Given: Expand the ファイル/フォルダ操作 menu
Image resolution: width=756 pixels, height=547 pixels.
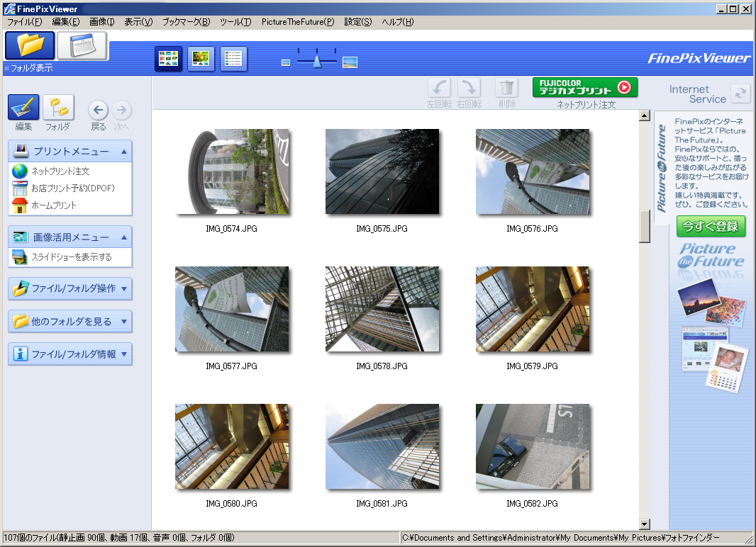Looking at the screenshot, I should 69,288.
